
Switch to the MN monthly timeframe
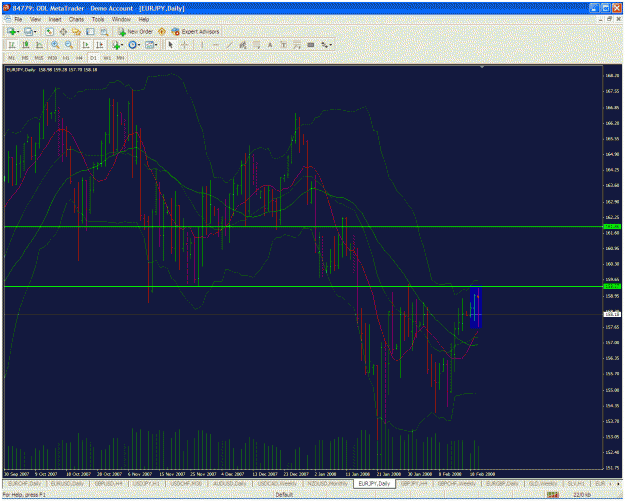120,58
